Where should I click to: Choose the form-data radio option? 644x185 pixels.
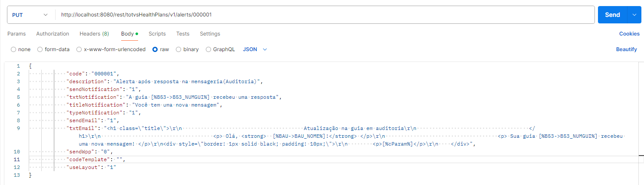point(40,49)
